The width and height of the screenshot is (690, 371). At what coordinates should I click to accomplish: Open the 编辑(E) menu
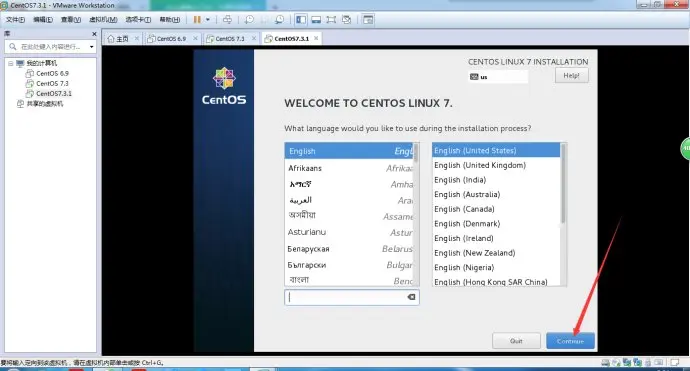[x=43, y=19]
